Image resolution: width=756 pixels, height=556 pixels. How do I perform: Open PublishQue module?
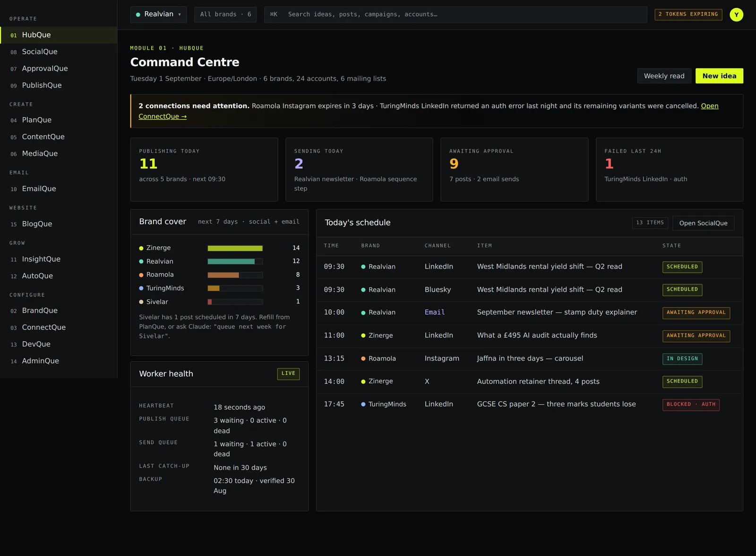pos(59,86)
